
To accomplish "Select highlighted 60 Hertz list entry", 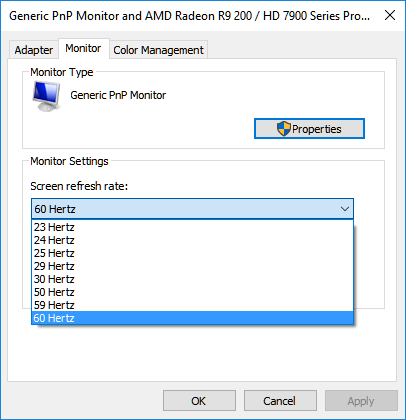I will (x=192, y=318).
